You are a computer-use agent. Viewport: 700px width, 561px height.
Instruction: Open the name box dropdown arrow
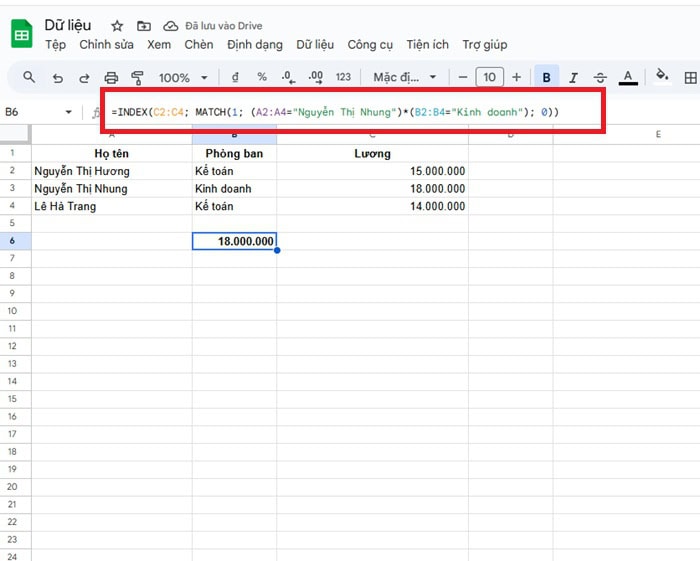click(68, 112)
